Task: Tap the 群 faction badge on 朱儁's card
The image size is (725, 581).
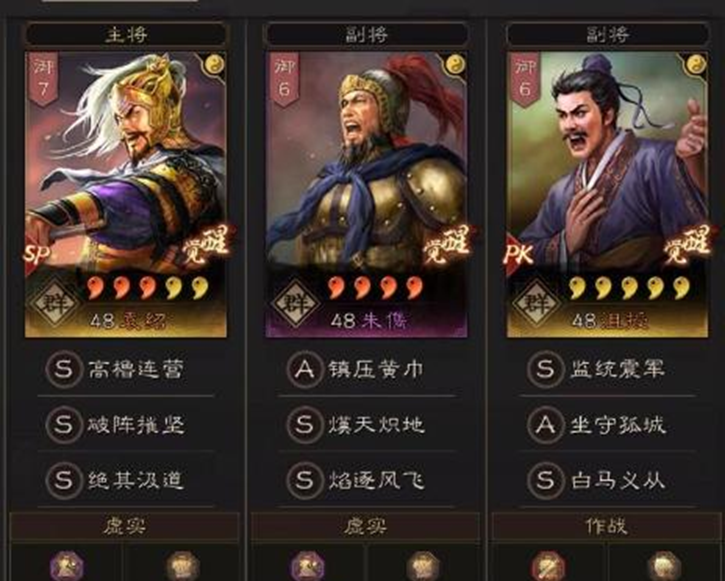Action: tap(296, 303)
